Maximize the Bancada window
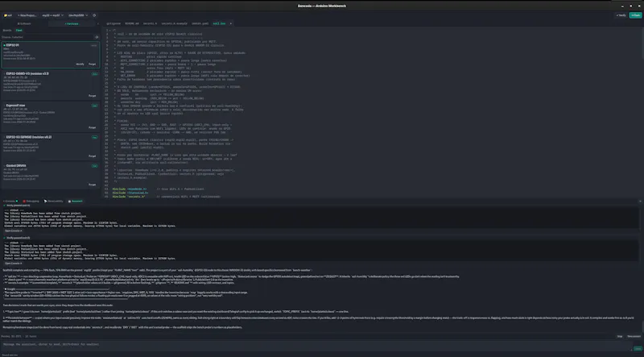The width and height of the screenshot is (644, 357). point(631,6)
